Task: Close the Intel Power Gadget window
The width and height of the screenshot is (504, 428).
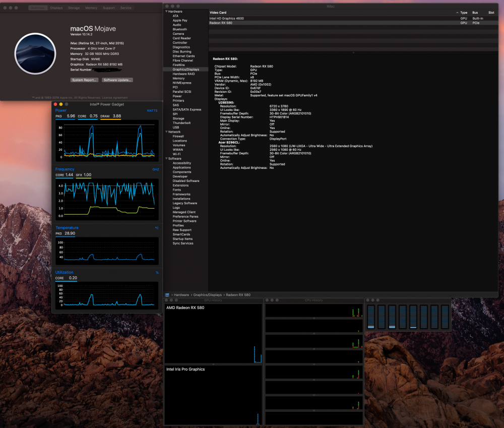Action: [55, 104]
